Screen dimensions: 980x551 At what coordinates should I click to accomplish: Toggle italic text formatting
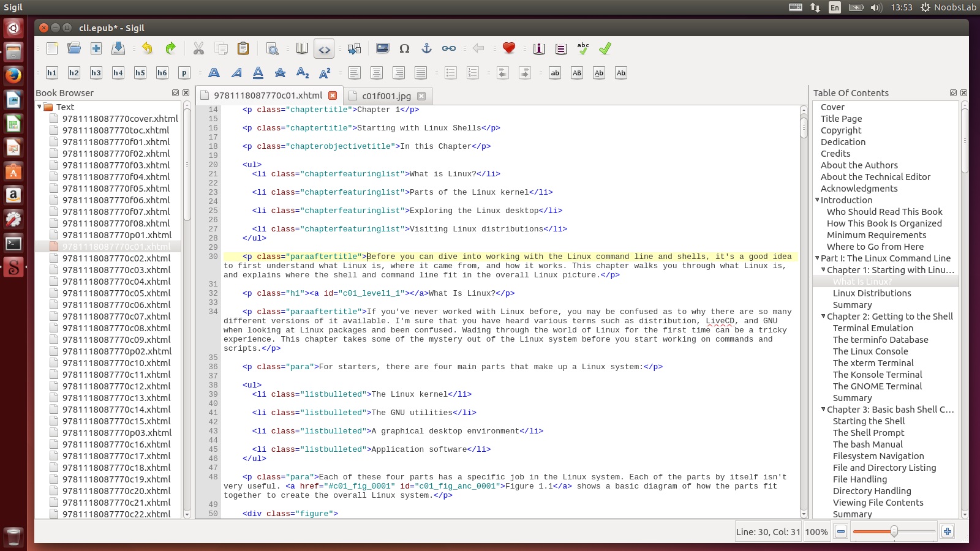[x=236, y=73]
